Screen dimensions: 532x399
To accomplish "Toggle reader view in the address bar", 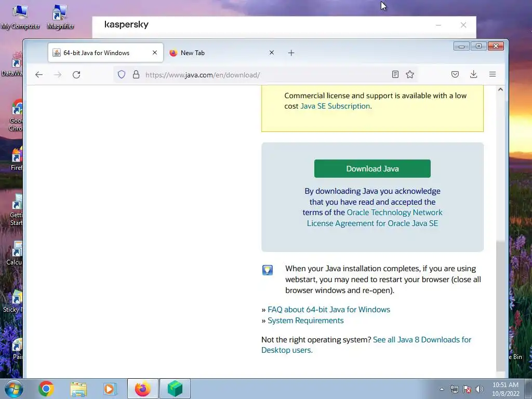I will pyautogui.click(x=395, y=74).
